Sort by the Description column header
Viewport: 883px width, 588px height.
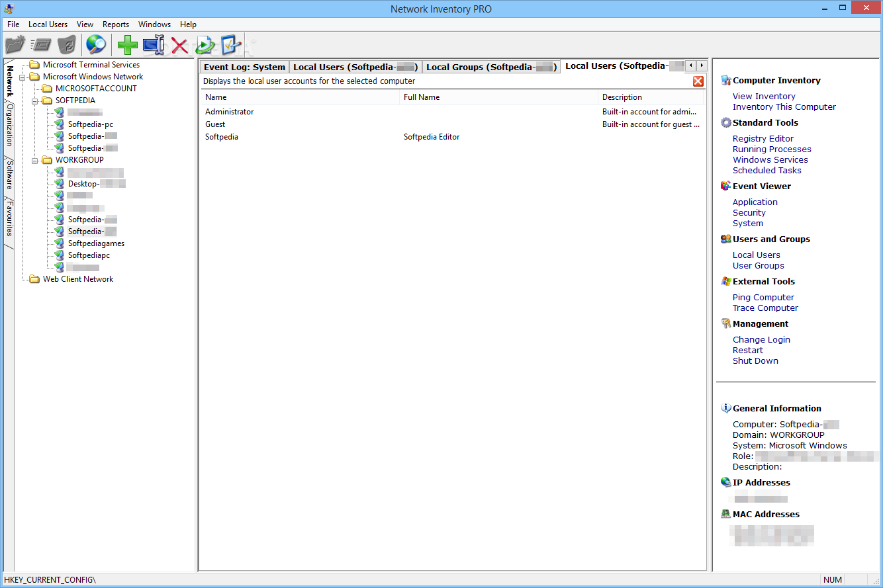(651, 97)
